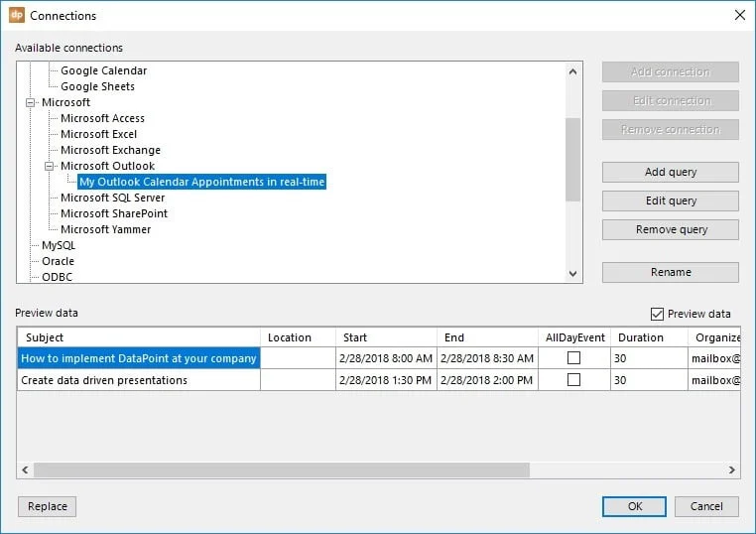Select ODBC in the connections tree
This screenshot has height=534, width=756.
(x=57, y=277)
